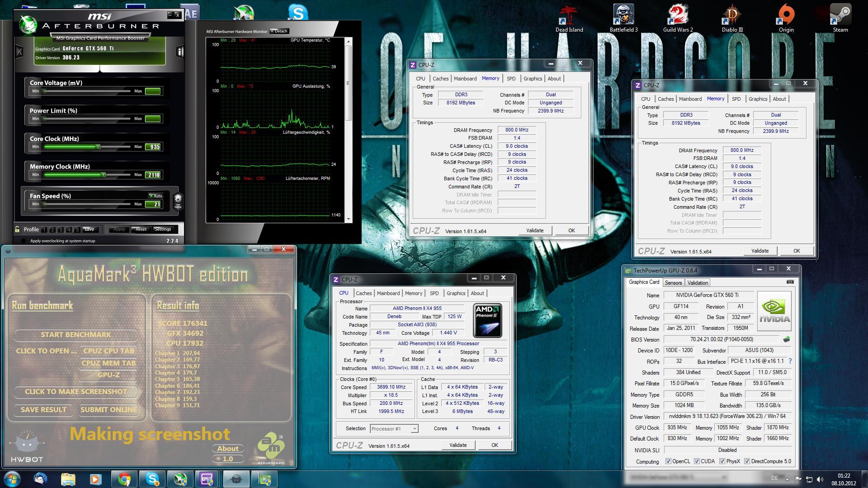Switch to the Sensors tab in GPU-Z
This screenshot has width=868, height=488.
click(673, 283)
